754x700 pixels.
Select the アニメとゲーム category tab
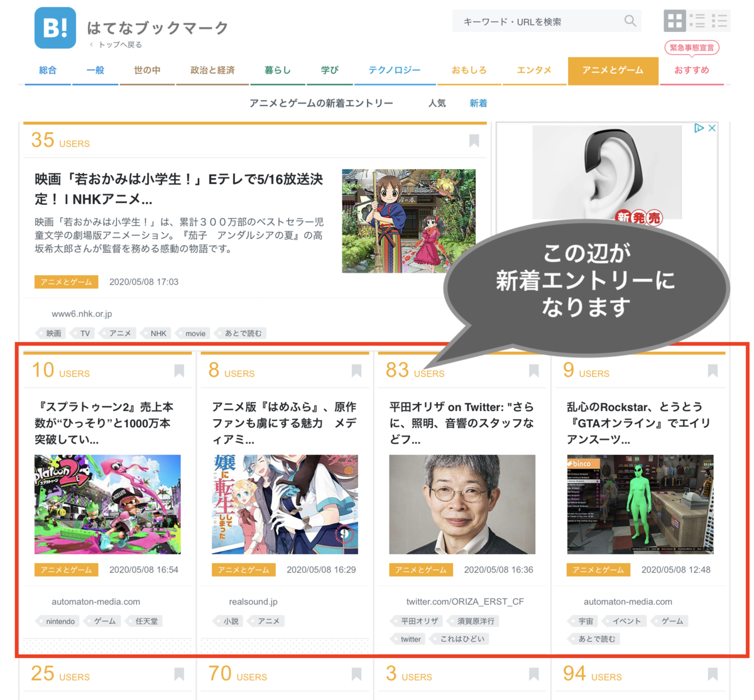coord(613,70)
